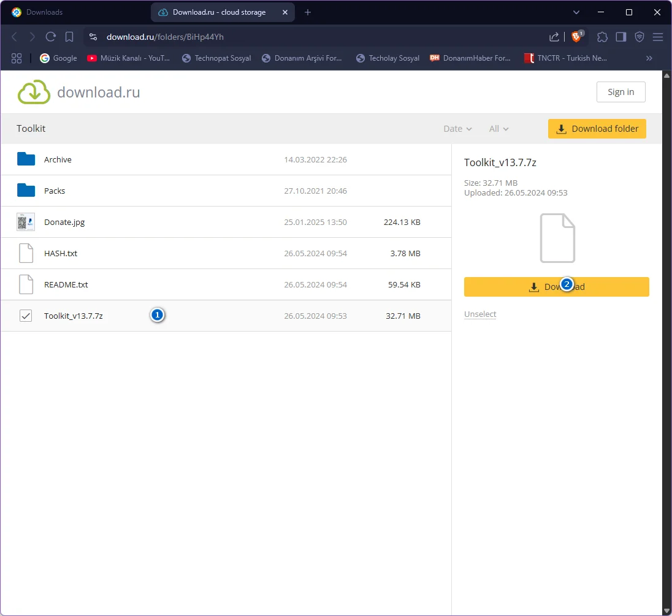Go forward with the browser forward arrow
The width and height of the screenshot is (672, 616).
click(x=32, y=37)
